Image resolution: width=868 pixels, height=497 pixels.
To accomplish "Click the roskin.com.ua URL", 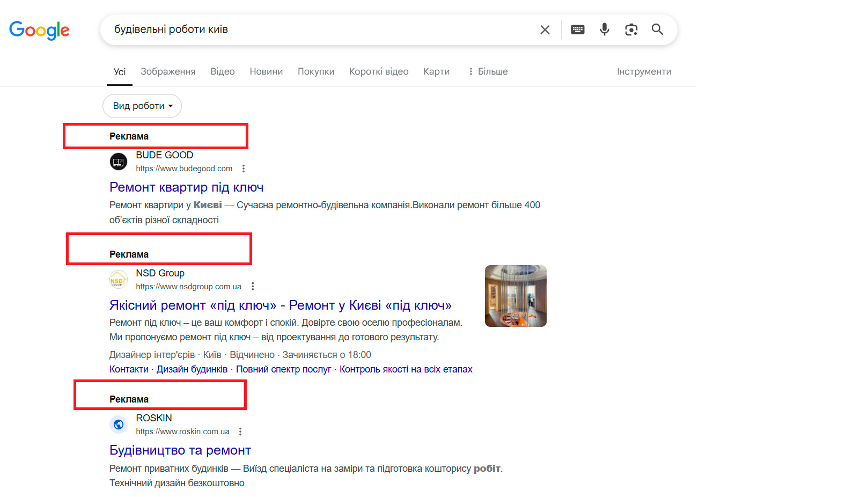I will coord(182,432).
